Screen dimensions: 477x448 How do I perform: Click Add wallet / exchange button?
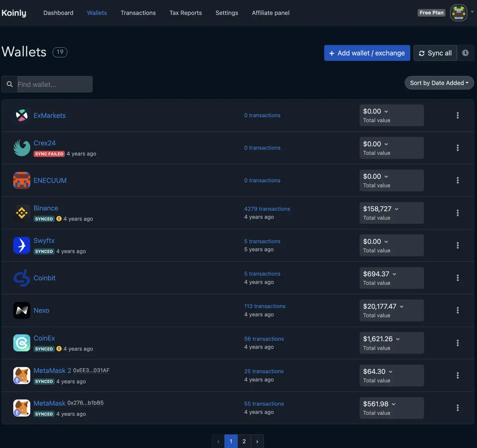[367, 53]
